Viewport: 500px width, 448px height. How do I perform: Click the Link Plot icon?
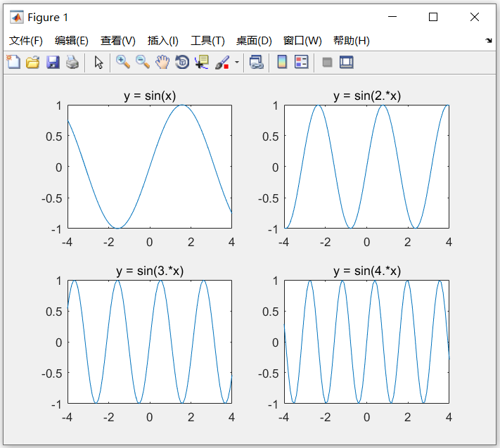(257, 62)
